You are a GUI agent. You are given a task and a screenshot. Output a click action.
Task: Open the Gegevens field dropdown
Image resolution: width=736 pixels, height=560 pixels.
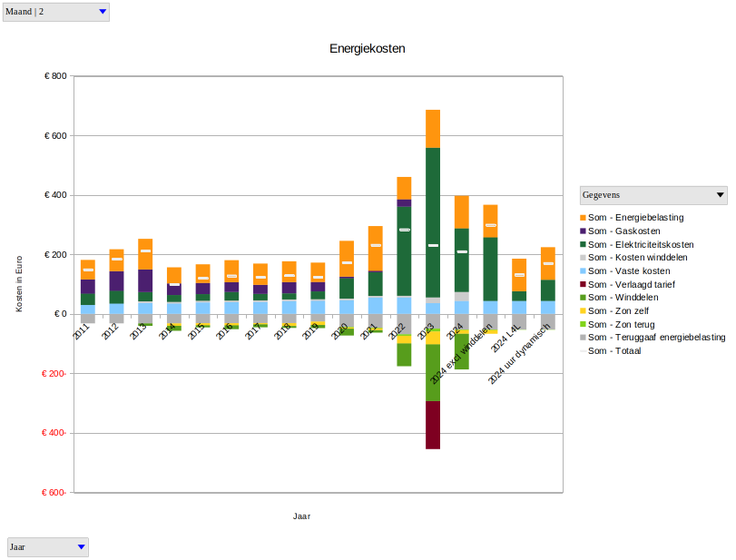click(653, 194)
